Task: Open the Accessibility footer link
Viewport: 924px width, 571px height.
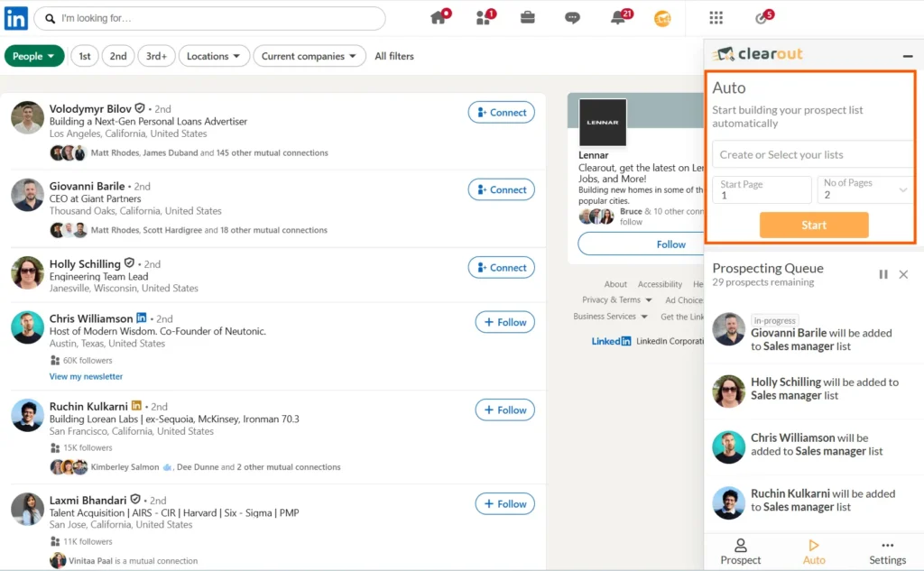Action: (x=660, y=284)
